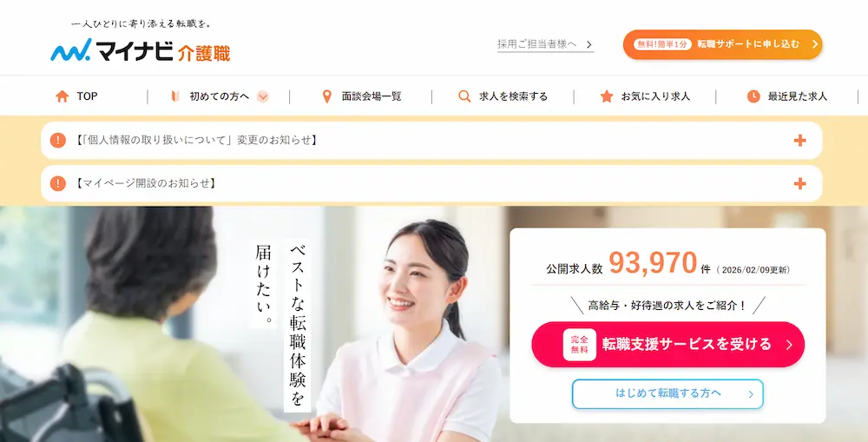Viewport: 868px width, 442px height.
Task: Click the exclamation icon on 個人情報 notice
Action: click(57, 140)
